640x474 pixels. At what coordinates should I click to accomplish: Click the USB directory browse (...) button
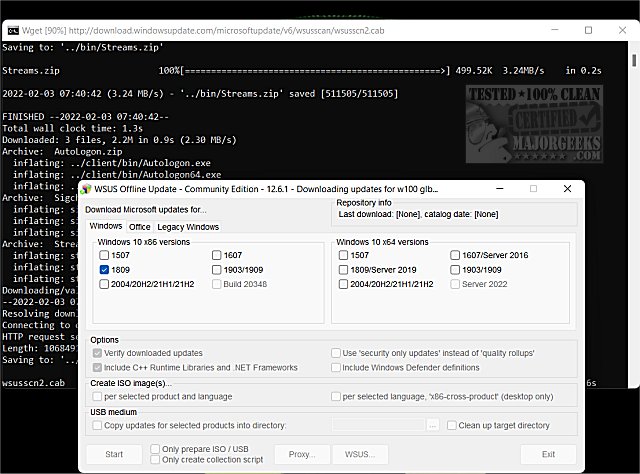[x=433, y=425]
